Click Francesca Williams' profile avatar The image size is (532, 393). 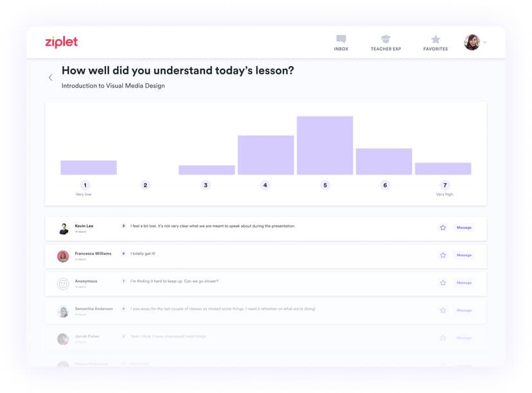63,256
